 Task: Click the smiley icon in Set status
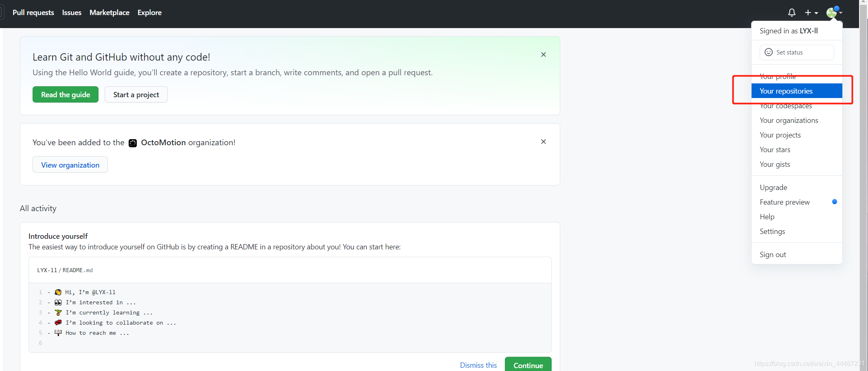coord(768,52)
